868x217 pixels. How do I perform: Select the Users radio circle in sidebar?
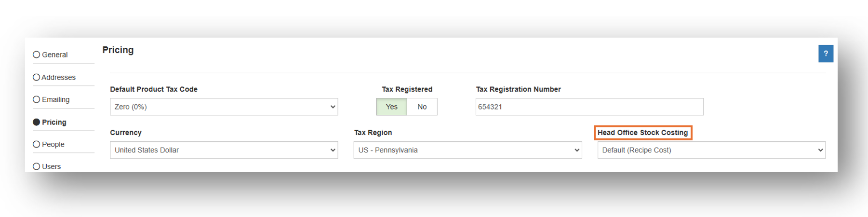click(36, 166)
